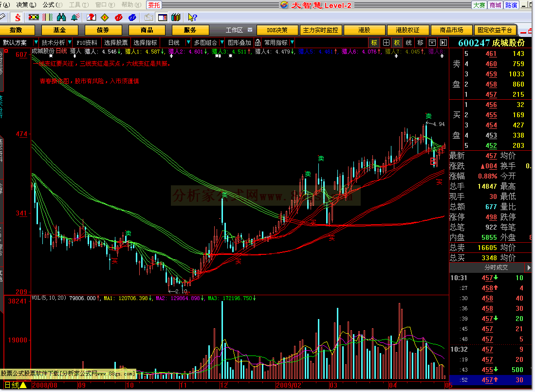This screenshot has height=392, width=535.
Task: Click the blue circular info icon
Action: point(132,18)
